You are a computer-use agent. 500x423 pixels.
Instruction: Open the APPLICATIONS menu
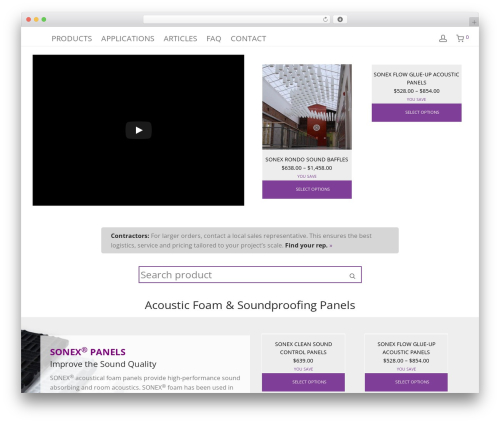(x=128, y=39)
